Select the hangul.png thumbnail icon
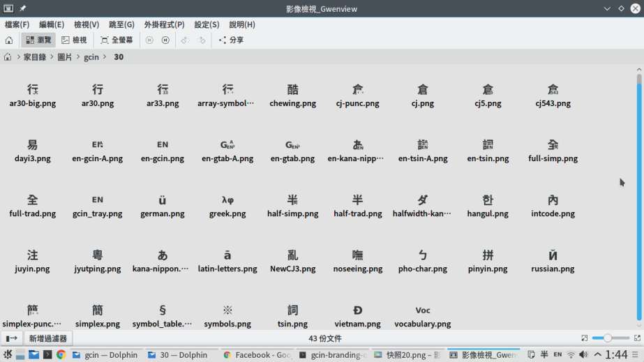The image size is (644, 362). [488, 201]
